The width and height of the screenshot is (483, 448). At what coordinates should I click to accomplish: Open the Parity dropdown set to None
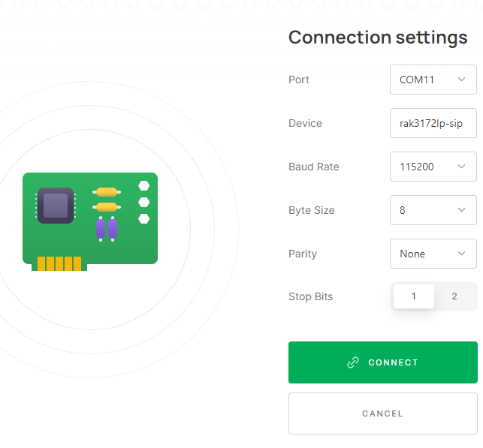(433, 254)
